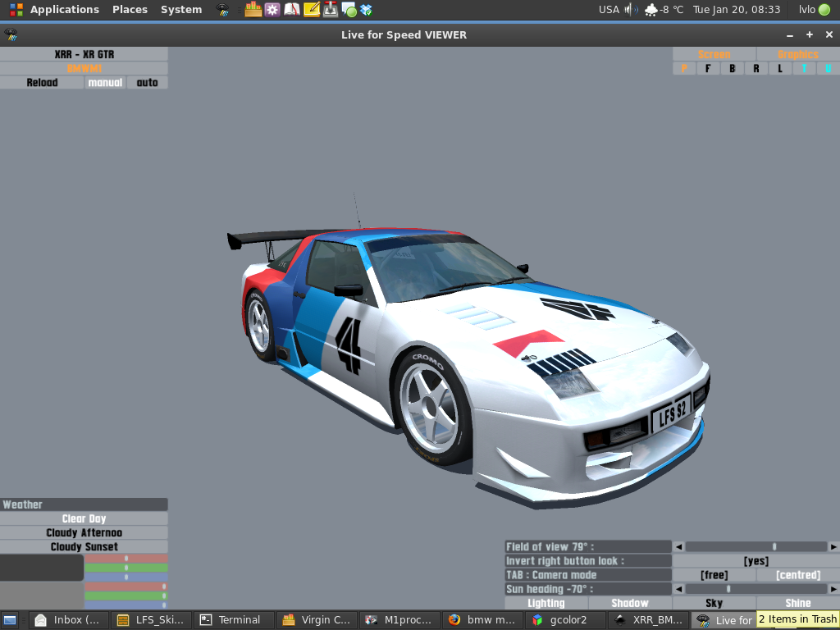Click the Sun heading slider track
Image resolution: width=840 pixels, height=630 pixels.
(x=756, y=589)
